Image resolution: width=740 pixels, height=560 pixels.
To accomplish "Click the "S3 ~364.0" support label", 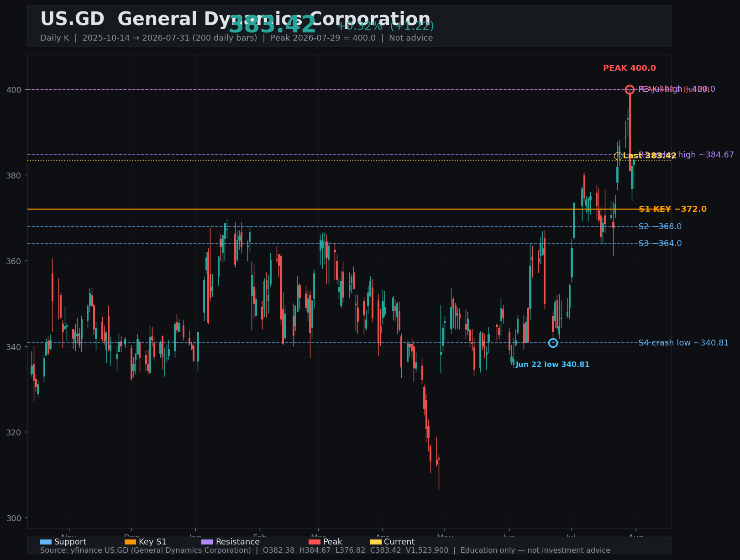I will [660, 243].
